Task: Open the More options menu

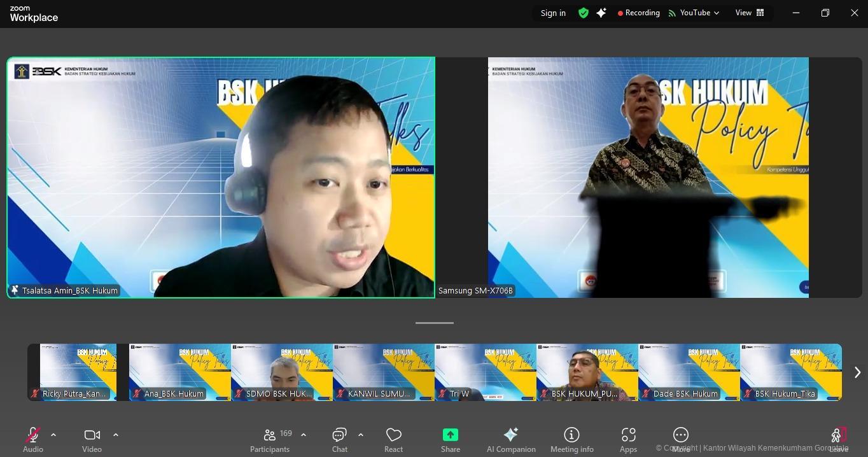Action: coord(680,435)
